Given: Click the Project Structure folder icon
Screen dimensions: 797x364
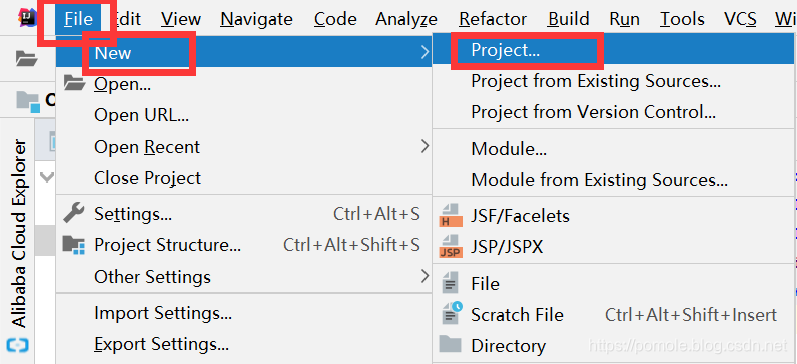Looking at the screenshot, I should click(x=74, y=246).
